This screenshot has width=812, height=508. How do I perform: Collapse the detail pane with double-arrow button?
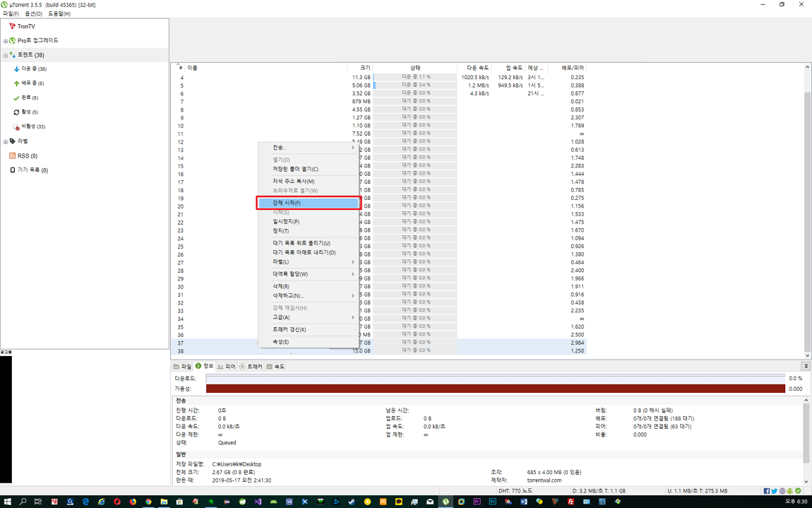click(x=806, y=366)
